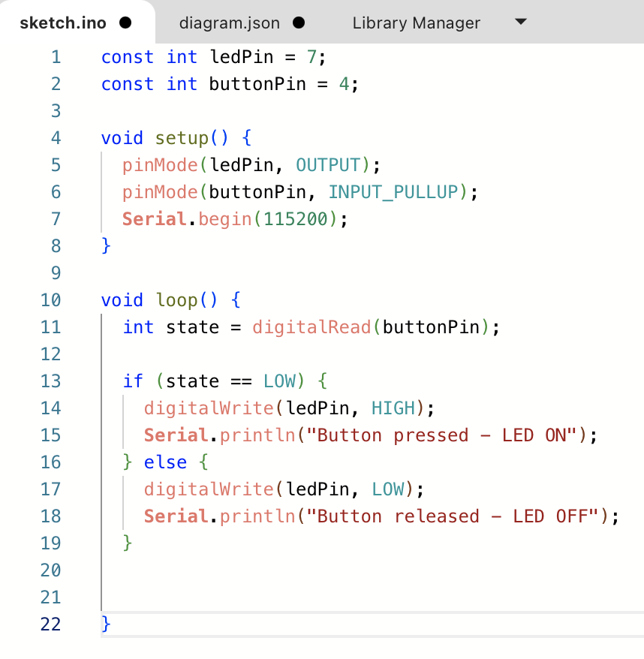The height and width of the screenshot is (659, 644).
Task: Open the Library Manager panel
Action: 416,23
